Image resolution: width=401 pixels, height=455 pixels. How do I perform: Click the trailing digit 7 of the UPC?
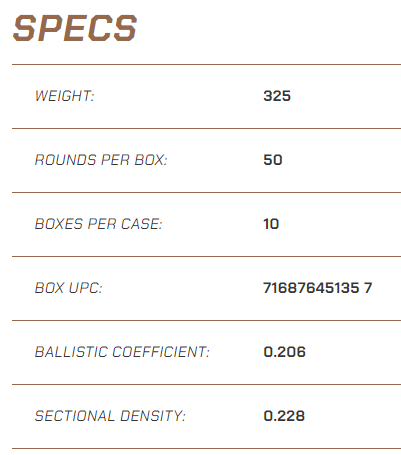click(368, 288)
